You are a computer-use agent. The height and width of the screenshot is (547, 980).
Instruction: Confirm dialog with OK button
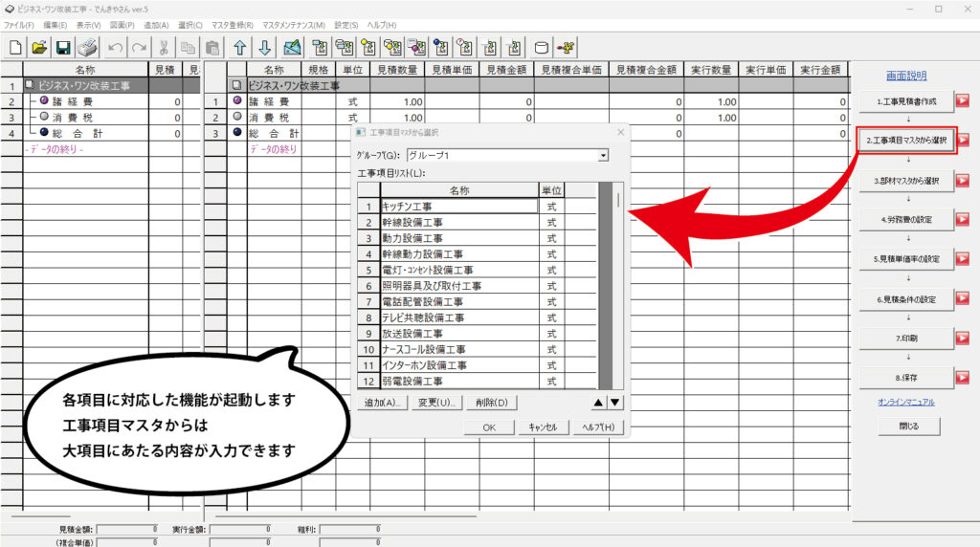pyautogui.click(x=489, y=427)
